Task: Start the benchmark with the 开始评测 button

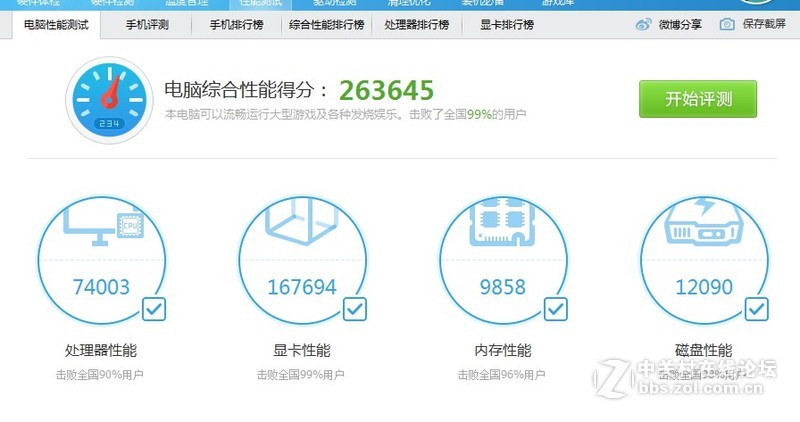Action: (698, 99)
